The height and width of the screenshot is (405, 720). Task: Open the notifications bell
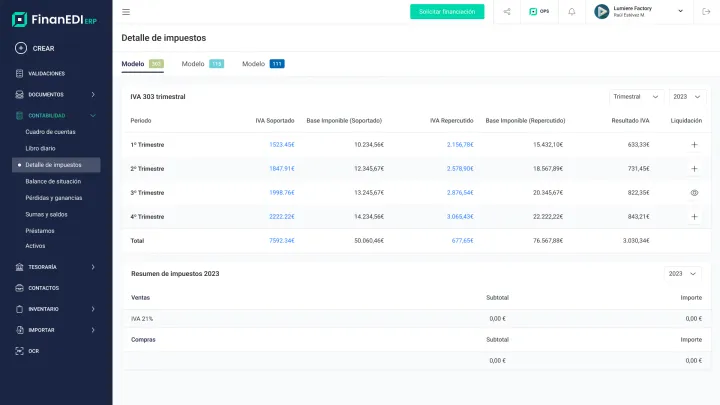571,12
